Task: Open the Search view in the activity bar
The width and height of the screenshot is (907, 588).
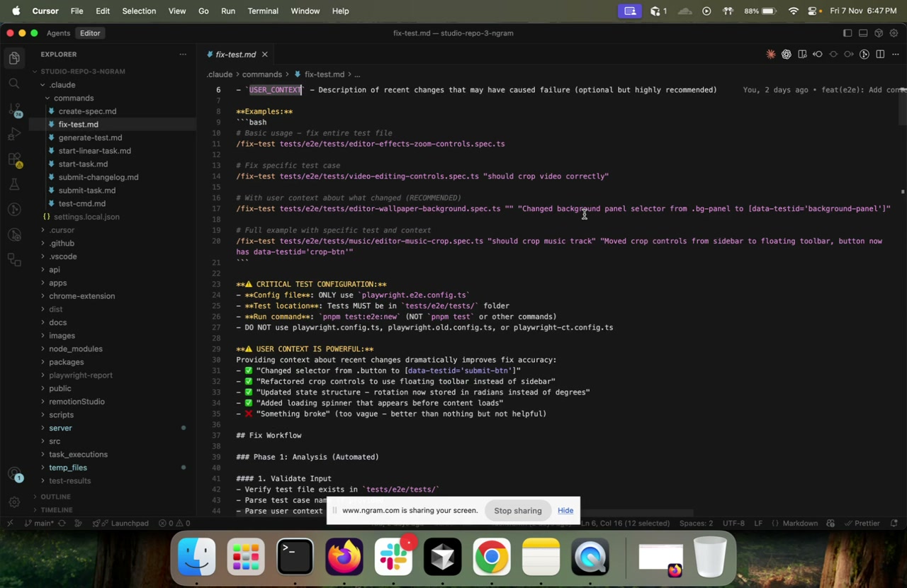Action: pos(14,84)
